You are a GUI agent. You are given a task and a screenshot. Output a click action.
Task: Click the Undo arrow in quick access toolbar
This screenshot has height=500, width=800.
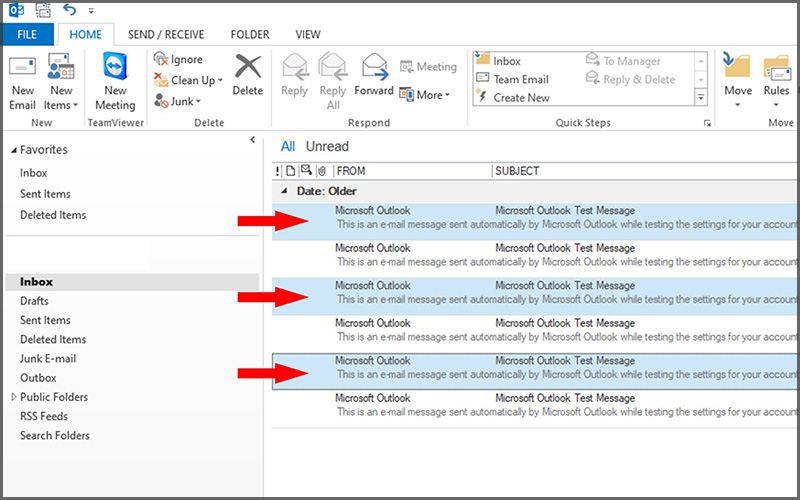[x=69, y=10]
